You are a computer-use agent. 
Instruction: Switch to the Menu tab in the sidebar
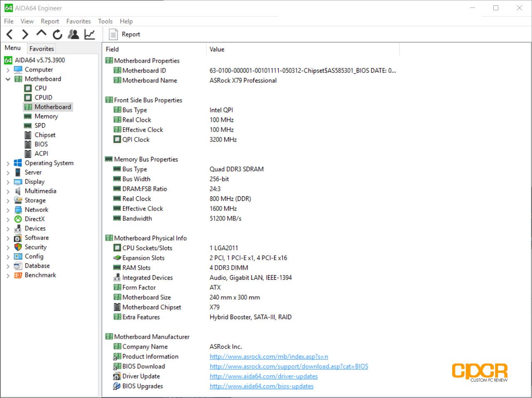[13, 48]
